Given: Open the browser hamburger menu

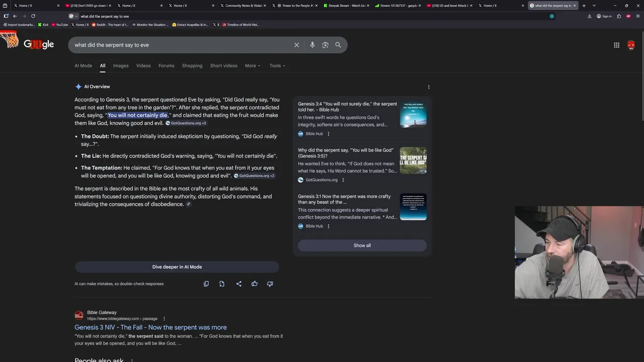Looking at the screenshot, I should pyautogui.click(x=637, y=16).
